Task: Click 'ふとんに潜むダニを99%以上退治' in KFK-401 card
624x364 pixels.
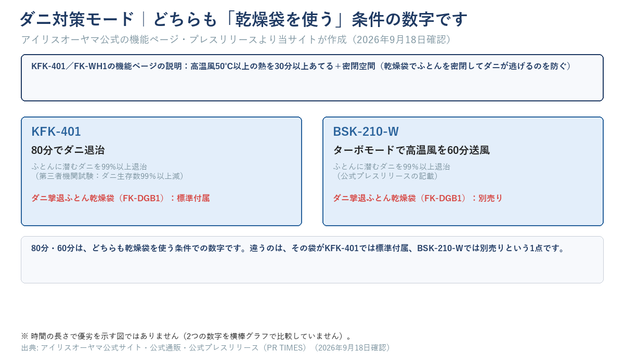Action: click(x=89, y=166)
